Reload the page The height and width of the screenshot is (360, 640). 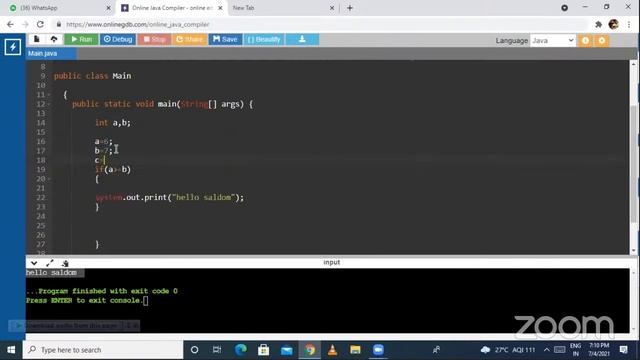[x=40, y=24]
